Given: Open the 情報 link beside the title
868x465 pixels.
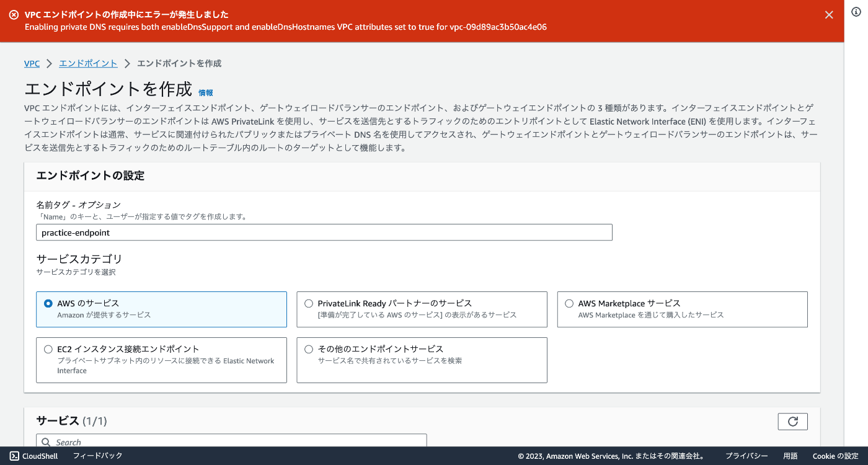Looking at the screenshot, I should tap(206, 92).
